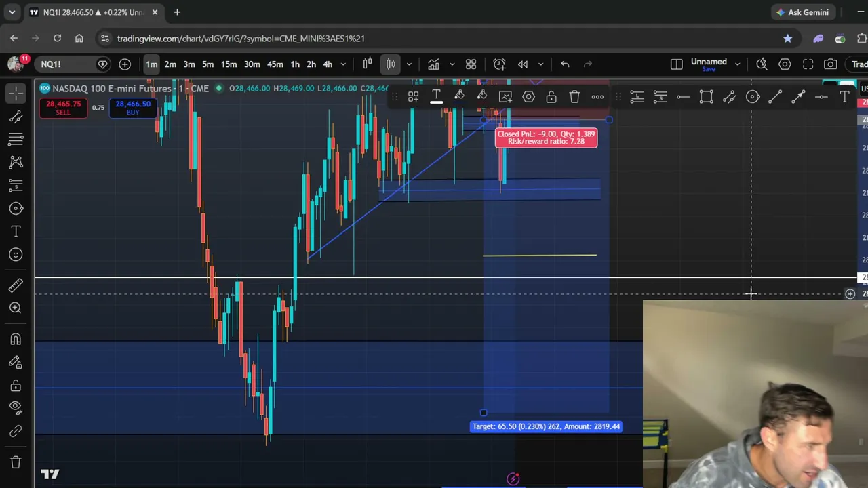Select the 4h interval
Image resolution: width=868 pixels, height=488 pixels.
pyautogui.click(x=328, y=64)
